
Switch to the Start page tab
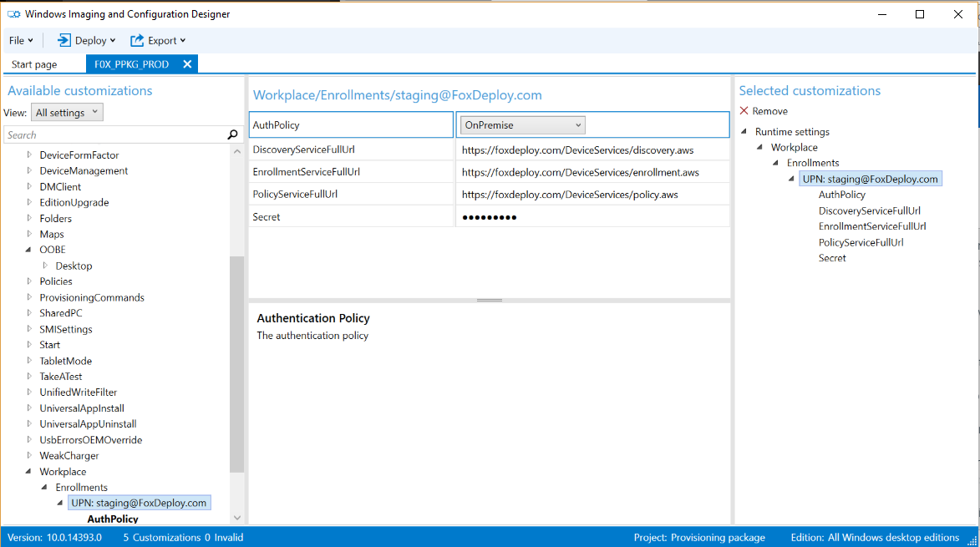click(x=34, y=64)
